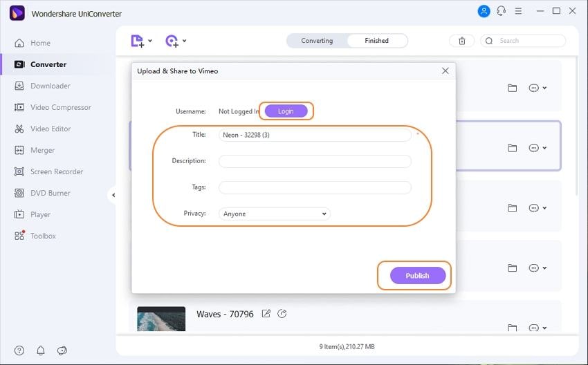The width and height of the screenshot is (588, 365).
Task: Open folder for the fourth list item
Action: pyautogui.click(x=512, y=268)
